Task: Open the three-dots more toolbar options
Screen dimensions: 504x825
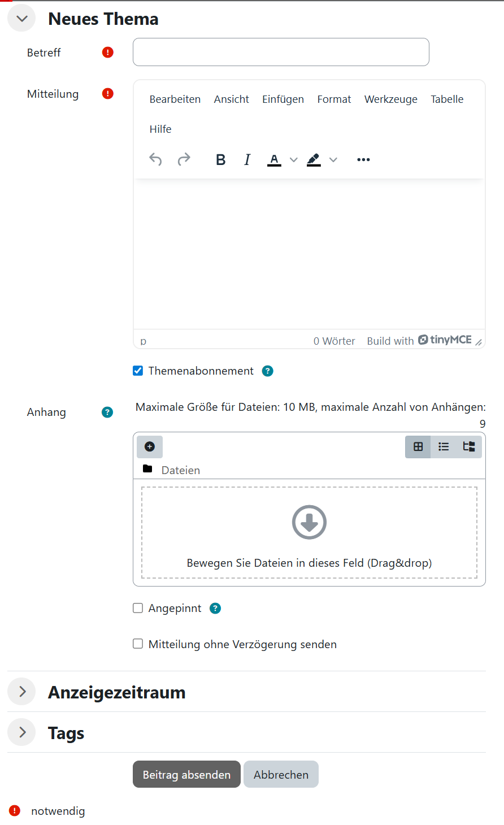Action: (363, 160)
